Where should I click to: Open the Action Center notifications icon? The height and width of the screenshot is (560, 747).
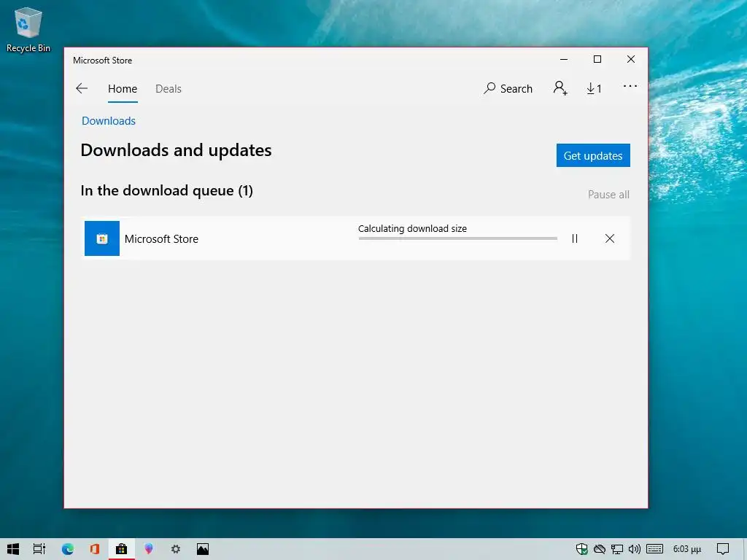click(723, 549)
